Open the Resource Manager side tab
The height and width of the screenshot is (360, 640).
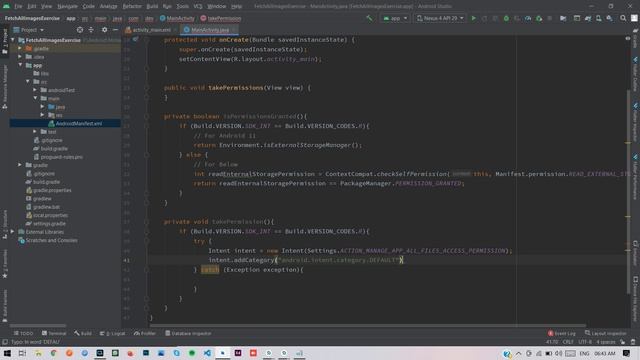pyautogui.click(x=5, y=87)
